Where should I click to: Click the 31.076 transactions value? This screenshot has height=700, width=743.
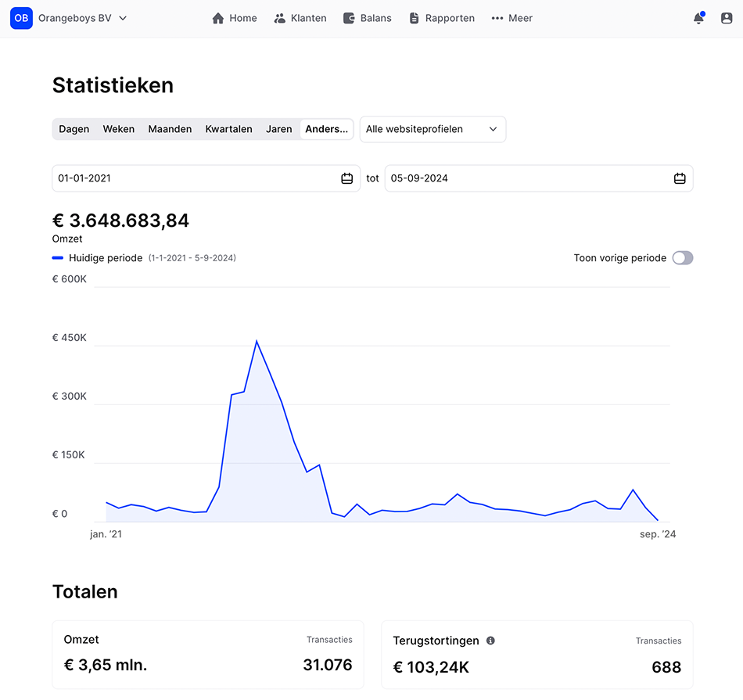328,665
